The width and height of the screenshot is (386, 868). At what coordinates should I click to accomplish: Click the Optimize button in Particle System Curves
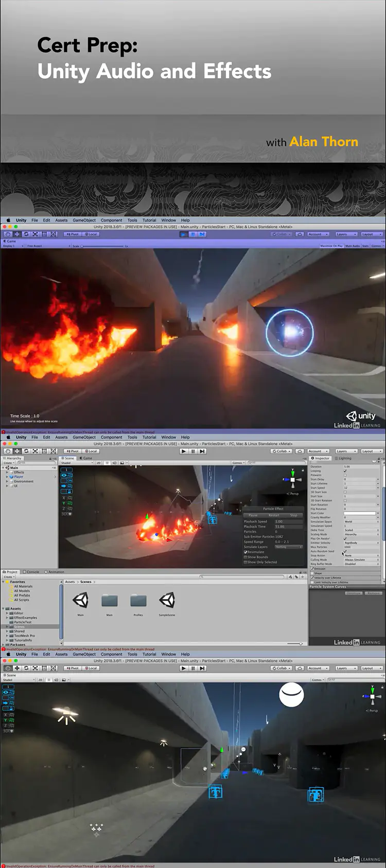coord(354,593)
